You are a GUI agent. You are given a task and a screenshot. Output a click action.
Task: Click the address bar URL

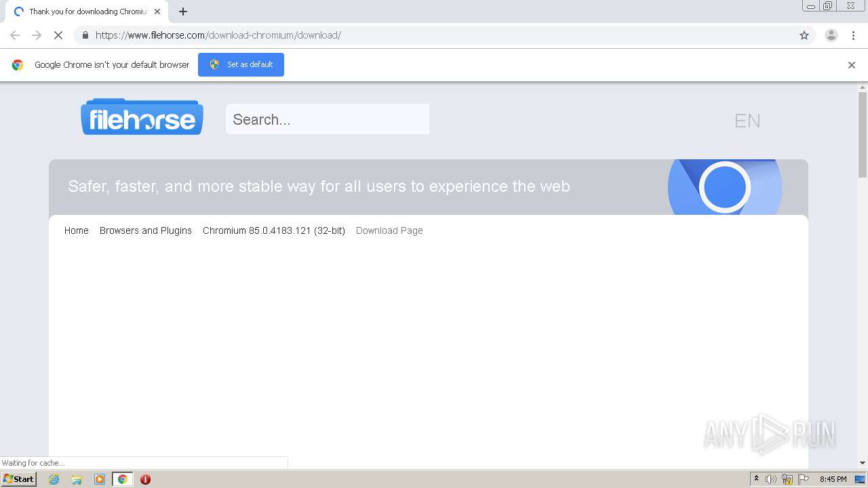point(218,35)
